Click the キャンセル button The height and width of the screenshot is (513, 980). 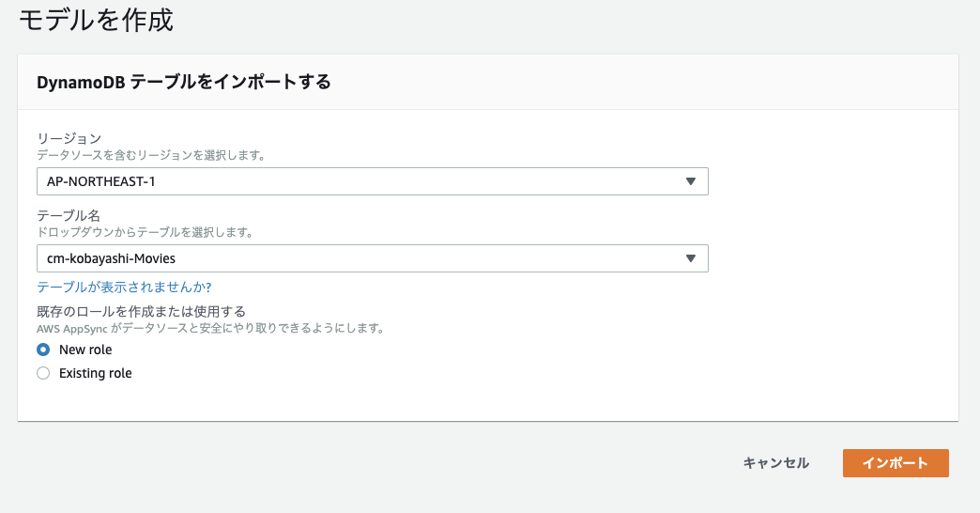(x=776, y=463)
